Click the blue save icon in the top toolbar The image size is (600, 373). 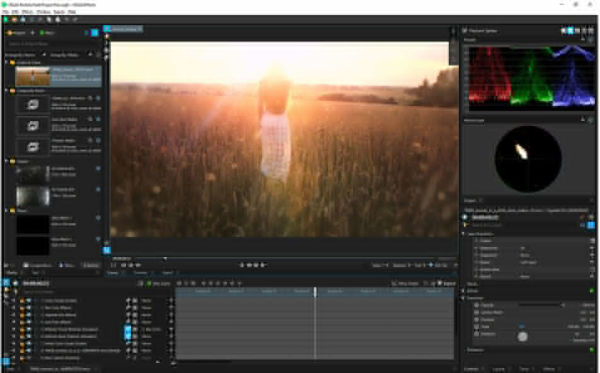23,20
